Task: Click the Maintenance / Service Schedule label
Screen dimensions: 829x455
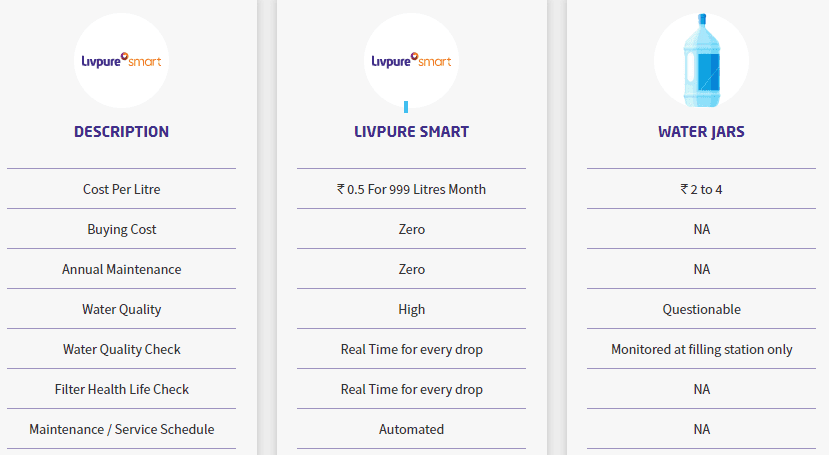Action: (x=121, y=429)
